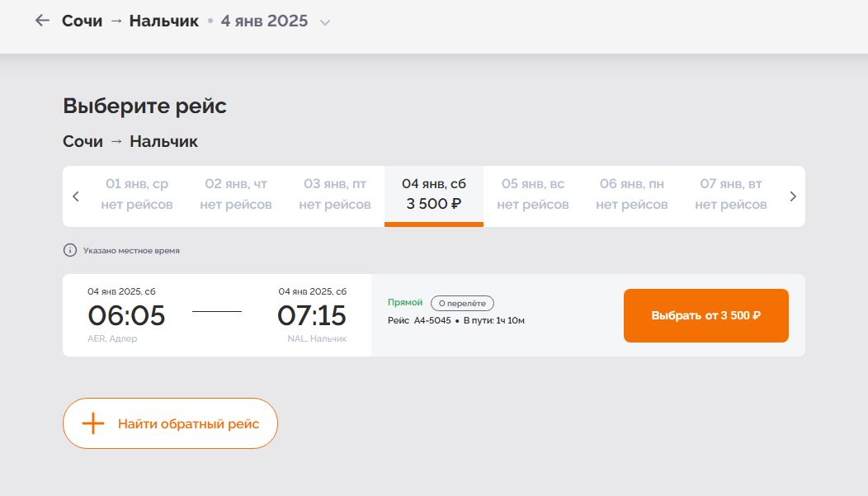Click the local time info icon
The image size is (868, 496).
(70, 250)
